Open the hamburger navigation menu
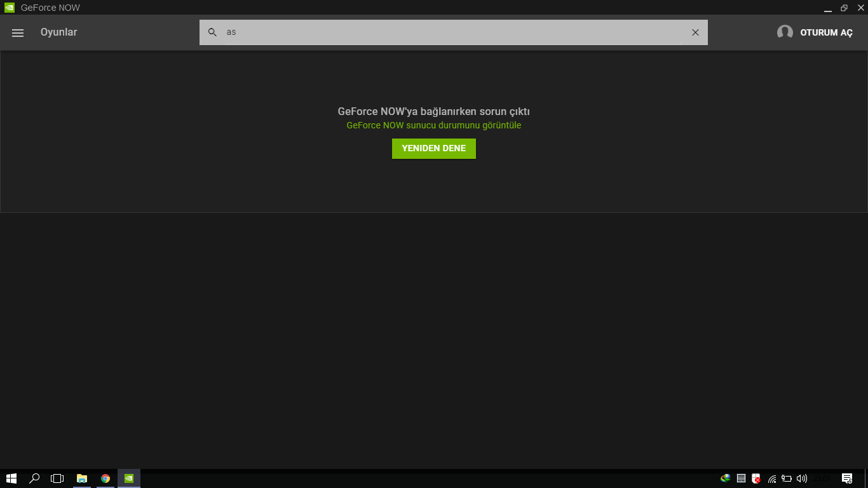This screenshot has width=868, height=488. point(18,33)
